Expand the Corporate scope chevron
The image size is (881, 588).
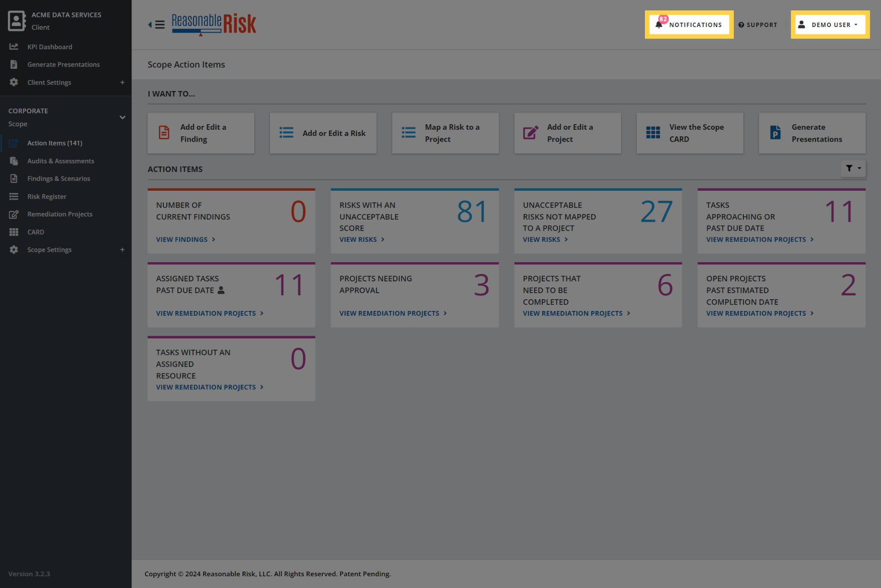tap(122, 117)
